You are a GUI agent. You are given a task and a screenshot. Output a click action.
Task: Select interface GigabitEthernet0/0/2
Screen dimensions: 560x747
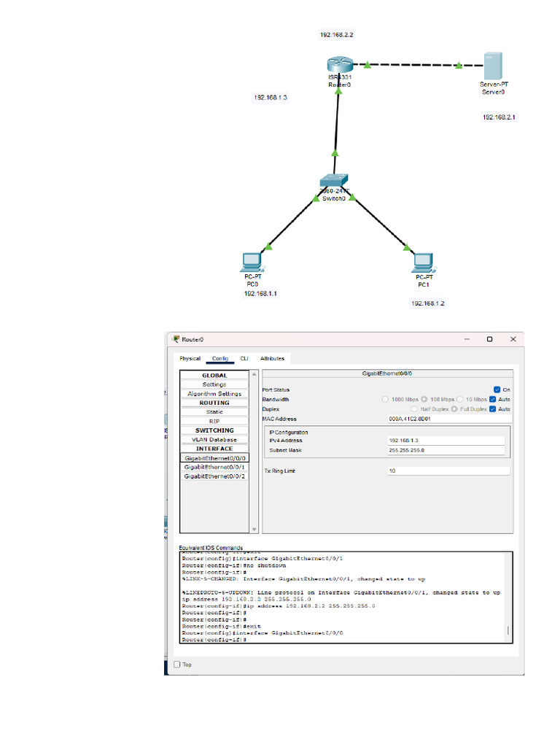[x=214, y=476]
